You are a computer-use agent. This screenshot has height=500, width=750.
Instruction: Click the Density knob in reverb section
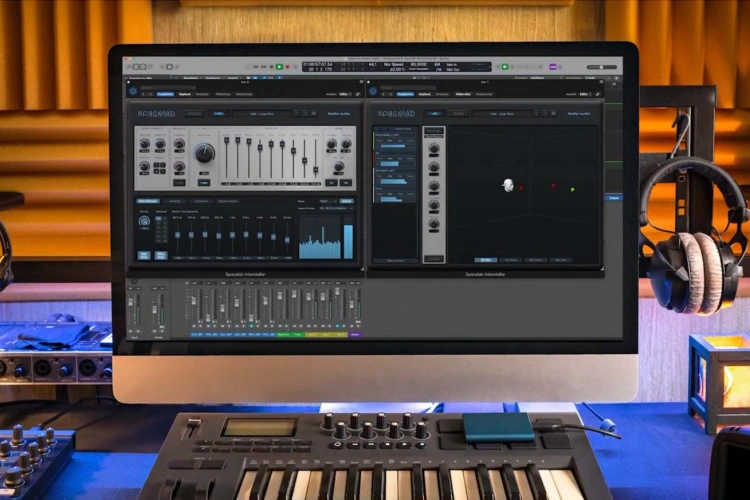[x=143, y=221]
